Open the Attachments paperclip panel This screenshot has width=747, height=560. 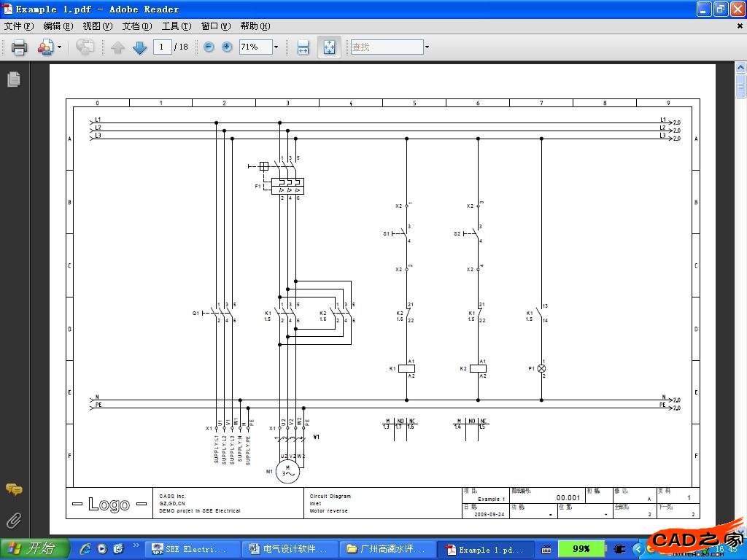pos(13,521)
